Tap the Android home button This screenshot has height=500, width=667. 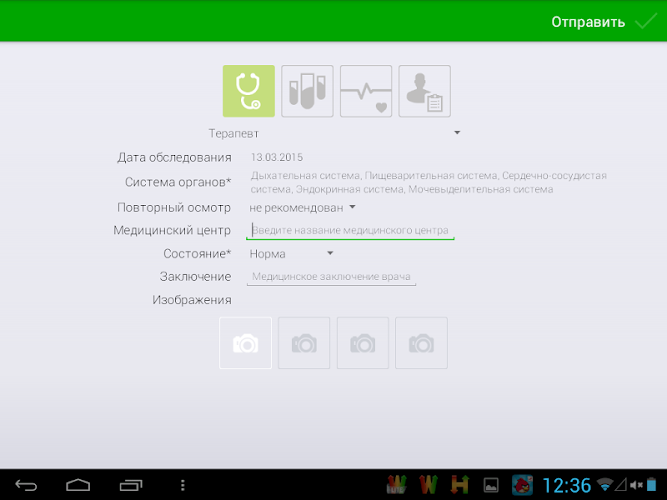click(78, 485)
